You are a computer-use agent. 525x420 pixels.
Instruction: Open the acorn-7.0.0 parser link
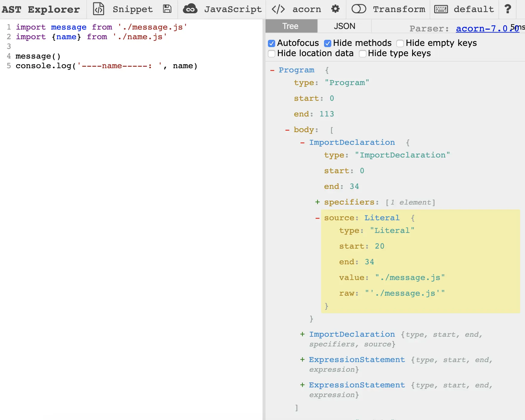pos(488,28)
